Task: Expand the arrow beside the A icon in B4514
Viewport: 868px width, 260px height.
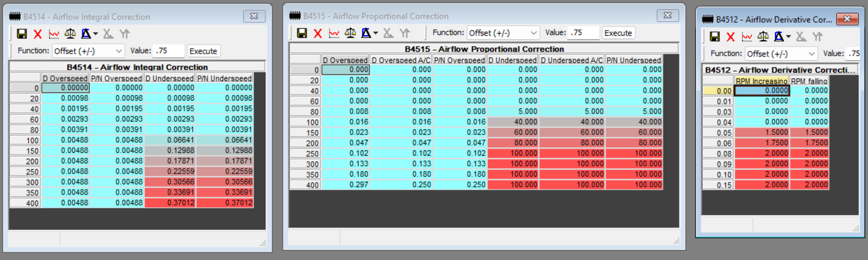Action: click(95, 34)
